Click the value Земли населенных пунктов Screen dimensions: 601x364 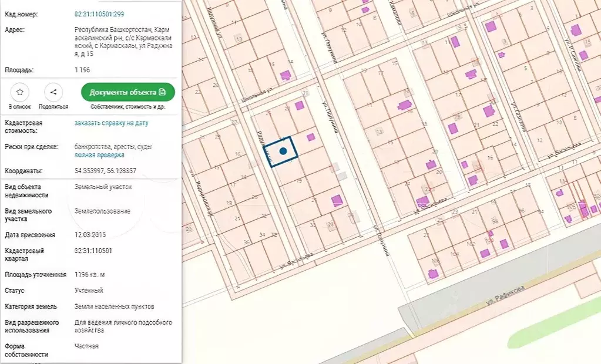(x=114, y=306)
